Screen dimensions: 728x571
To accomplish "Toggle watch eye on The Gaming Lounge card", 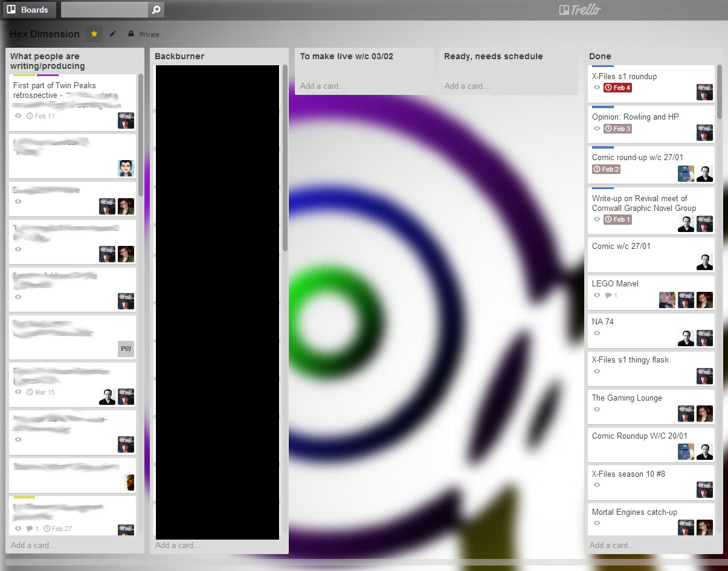I will [597, 410].
